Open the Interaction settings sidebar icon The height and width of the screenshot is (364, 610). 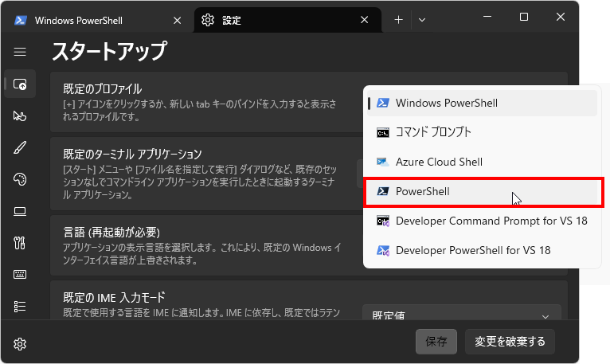[20, 115]
